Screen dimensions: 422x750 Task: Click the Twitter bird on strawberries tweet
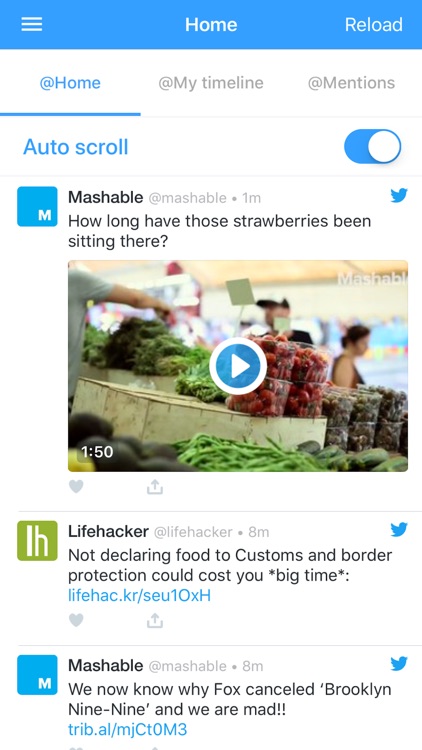click(399, 195)
